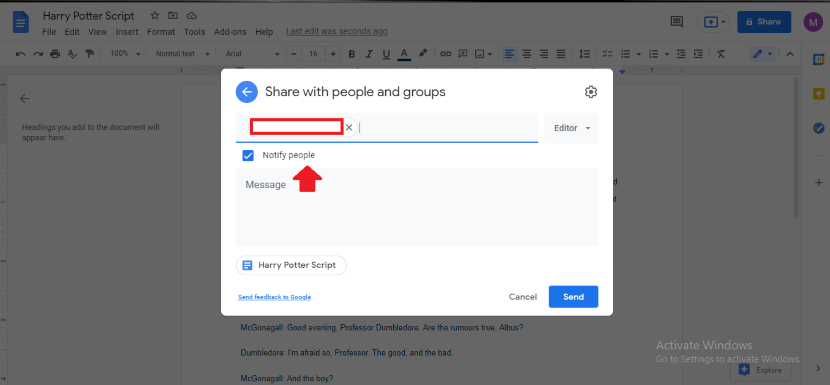Click the back arrow in Share dialog
Screen dimensions: 830x385
coord(246,92)
